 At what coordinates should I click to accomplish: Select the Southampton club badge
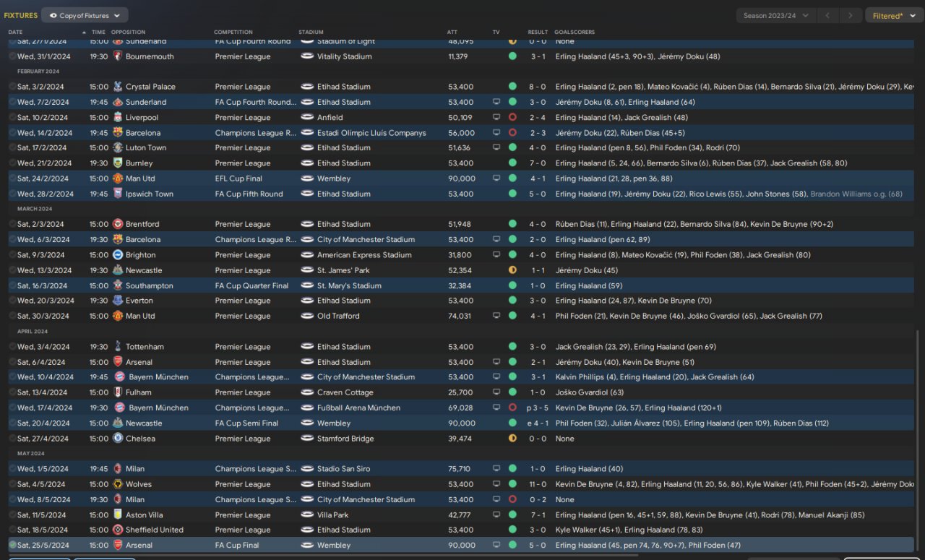[x=118, y=285]
